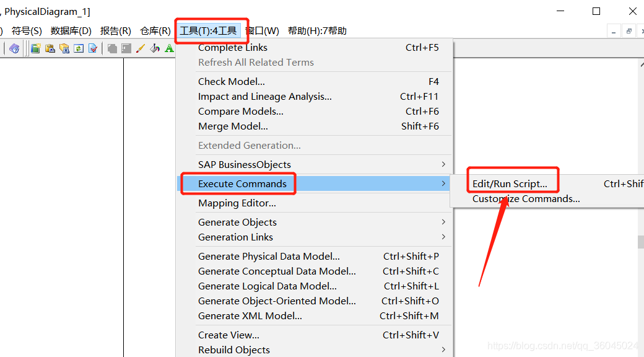Expand the Generate Objects submenu
The width and height of the screenshot is (644, 357).
[x=315, y=222]
